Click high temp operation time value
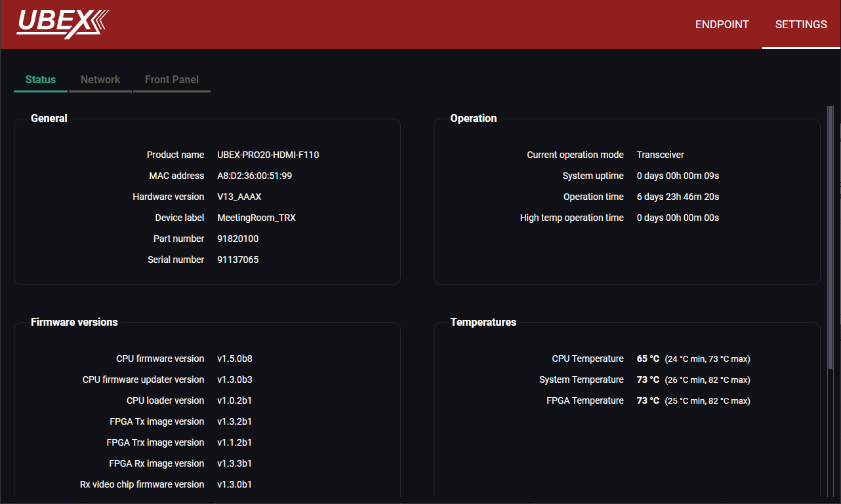Image resolution: width=841 pixels, height=504 pixels. pos(678,218)
